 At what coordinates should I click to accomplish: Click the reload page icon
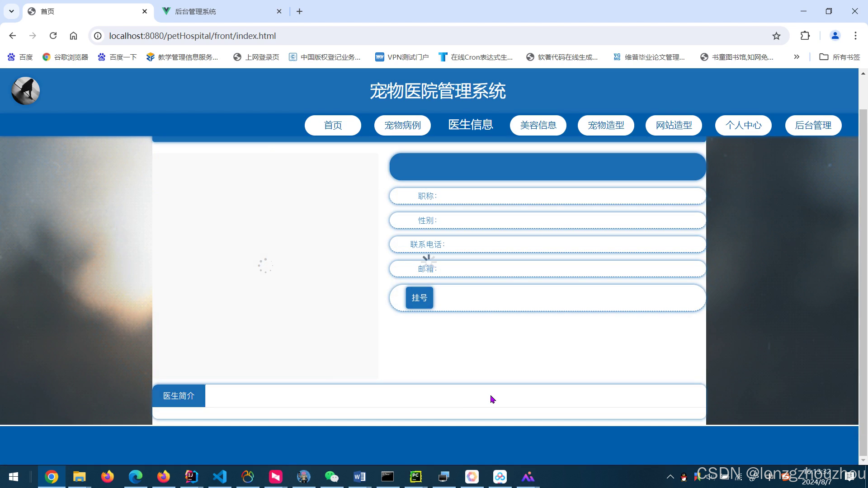(53, 36)
